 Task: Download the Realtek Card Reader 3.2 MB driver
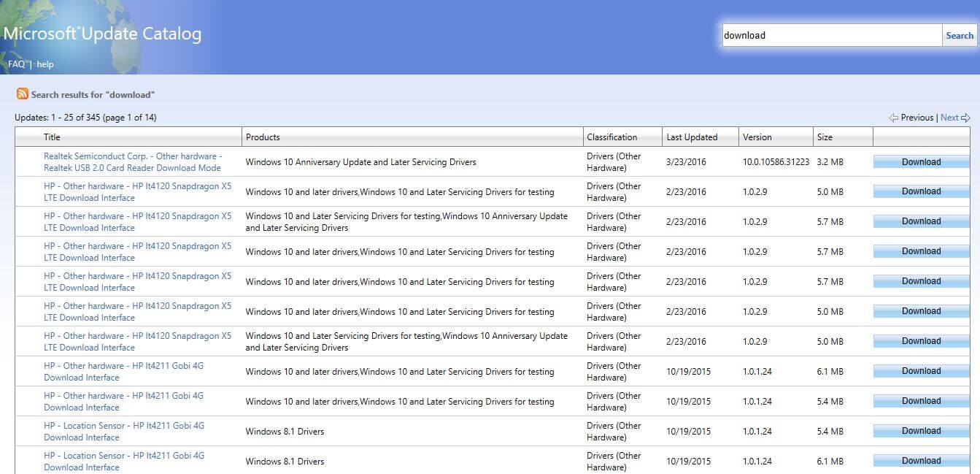click(x=921, y=162)
